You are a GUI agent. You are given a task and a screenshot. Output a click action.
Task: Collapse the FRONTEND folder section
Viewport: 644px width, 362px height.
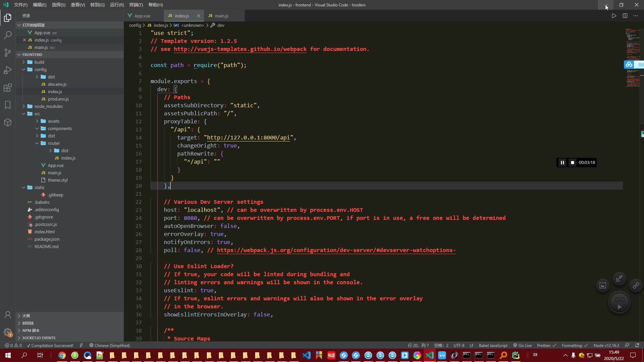click(70, 55)
